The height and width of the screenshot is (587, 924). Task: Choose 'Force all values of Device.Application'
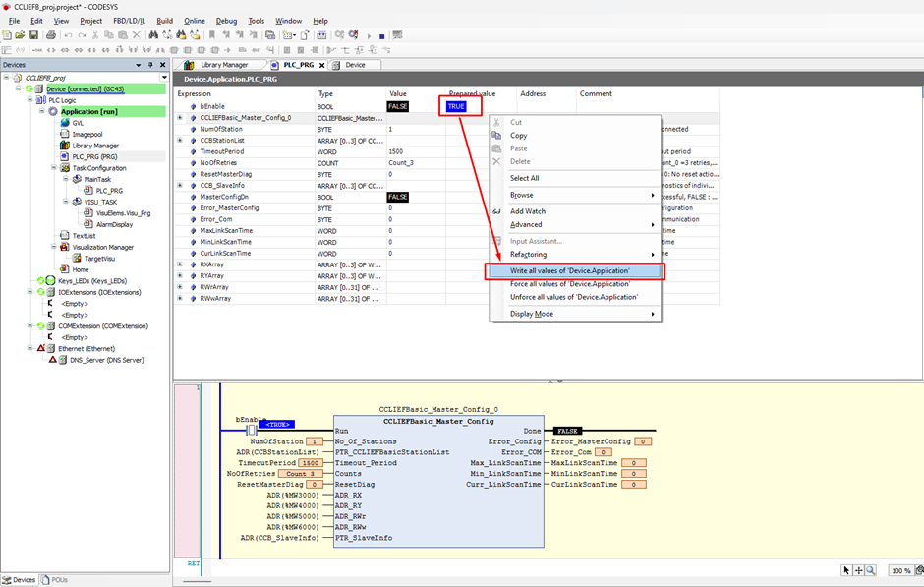[x=575, y=284]
